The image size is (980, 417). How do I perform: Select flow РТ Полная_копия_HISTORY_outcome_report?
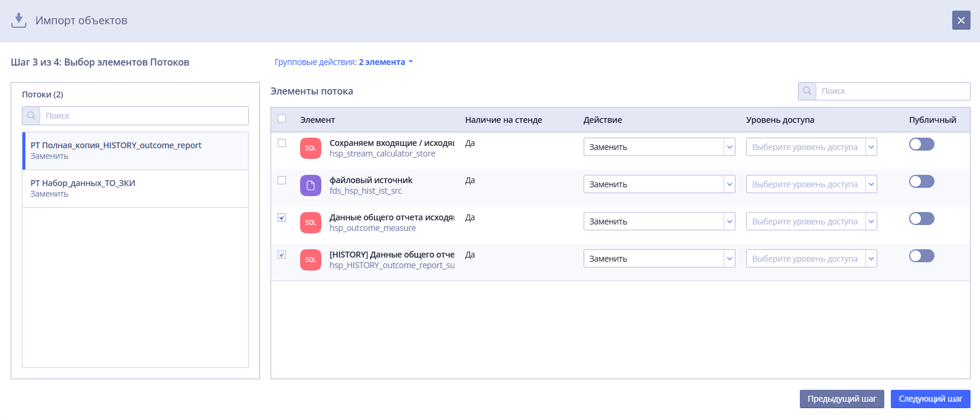coord(135,151)
